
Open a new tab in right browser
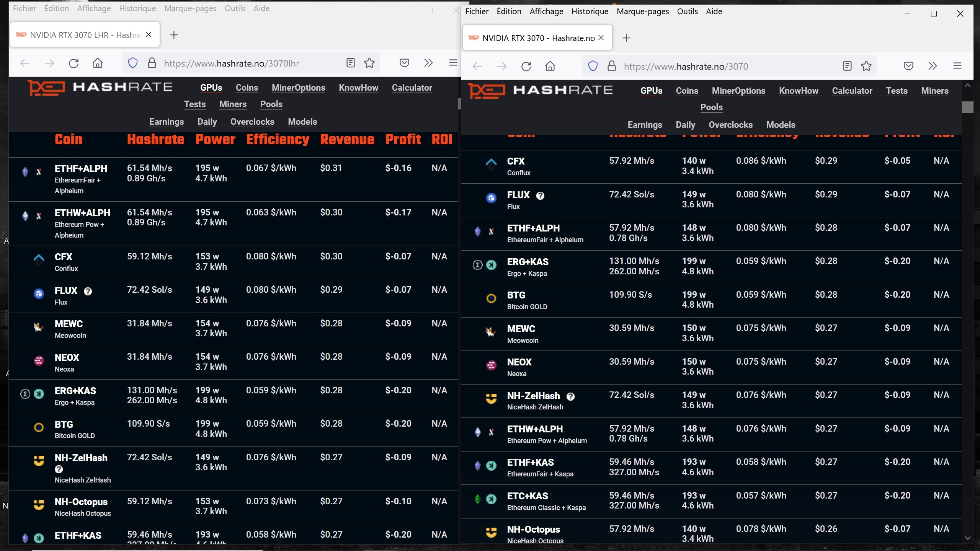coord(626,38)
